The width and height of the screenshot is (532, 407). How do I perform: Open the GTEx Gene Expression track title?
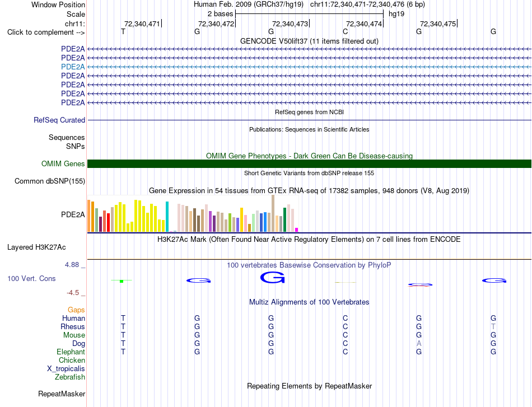pos(309,190)
